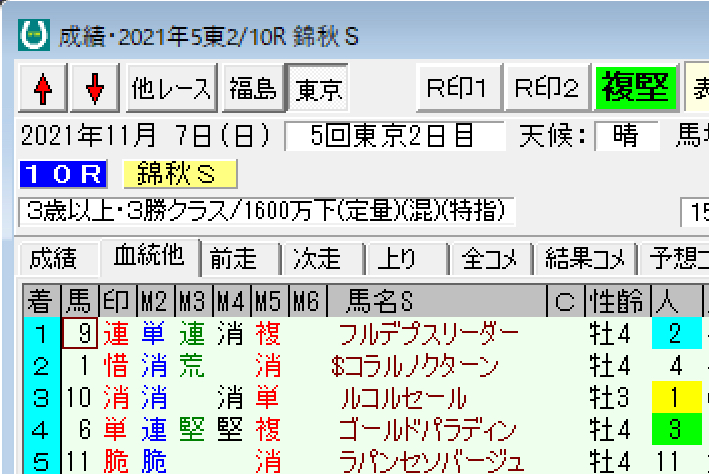709x474 pixels.
Task: Switch to the 上り tab
Action: tap(406, 260)
